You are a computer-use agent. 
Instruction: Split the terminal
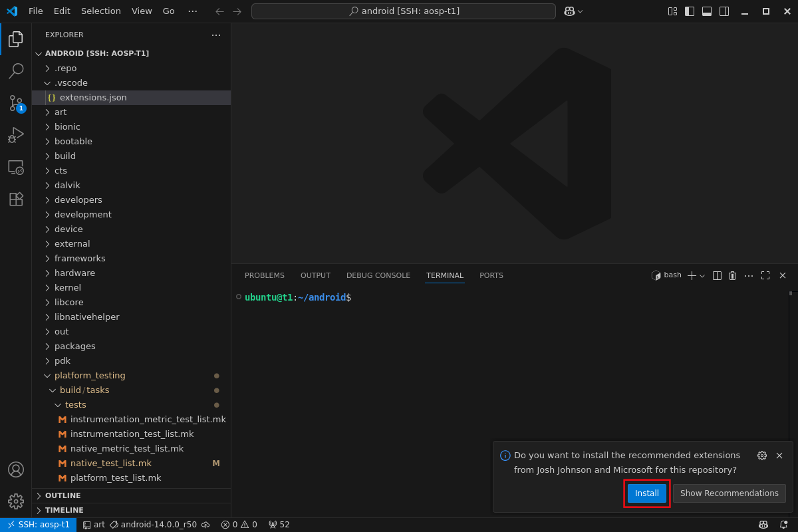(x=717, y=275)
